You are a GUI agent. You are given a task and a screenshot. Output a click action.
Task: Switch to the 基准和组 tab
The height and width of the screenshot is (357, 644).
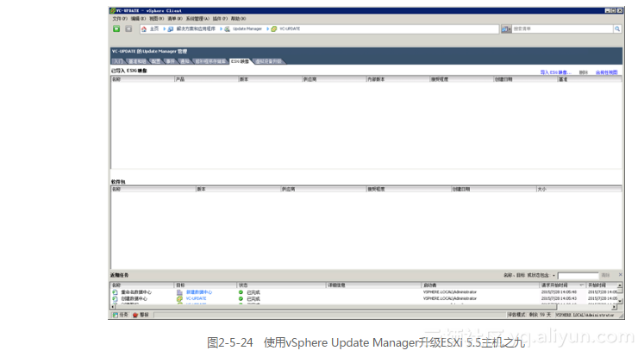137,61
